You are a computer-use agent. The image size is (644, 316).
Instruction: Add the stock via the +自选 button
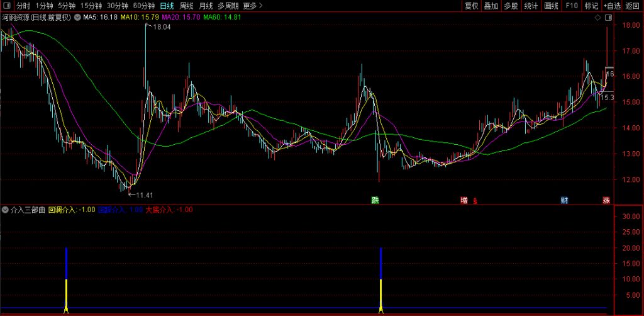[611, 6]
